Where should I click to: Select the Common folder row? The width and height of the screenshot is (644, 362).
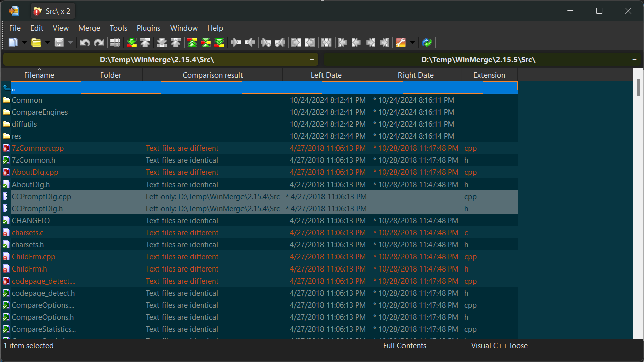click(259, 100)
